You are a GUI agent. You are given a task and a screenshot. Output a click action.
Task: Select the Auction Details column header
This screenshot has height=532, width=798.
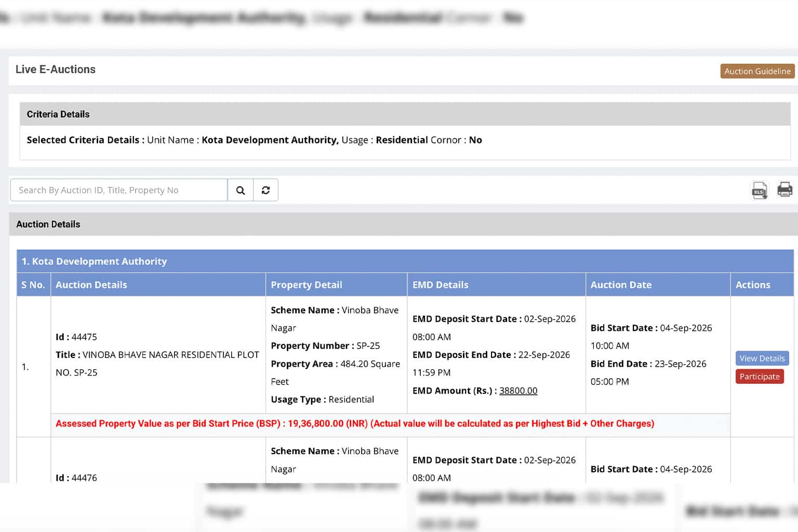(158, 285)
